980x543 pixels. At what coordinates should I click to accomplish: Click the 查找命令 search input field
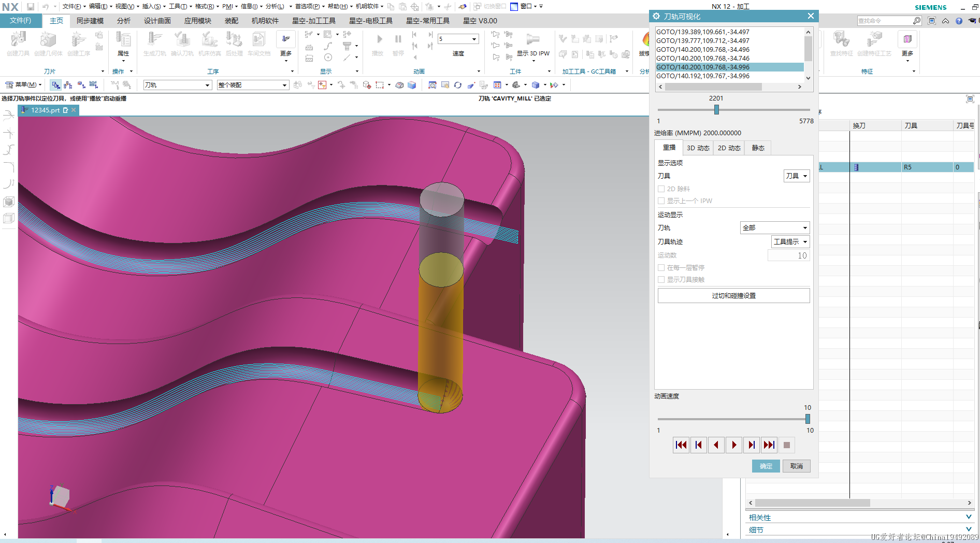[885, 21]
